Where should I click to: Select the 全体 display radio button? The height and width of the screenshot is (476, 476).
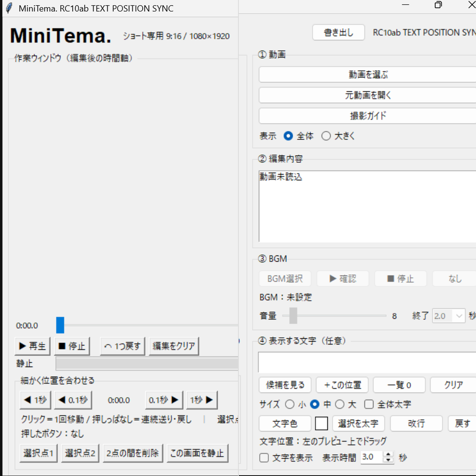click(288, 136)
